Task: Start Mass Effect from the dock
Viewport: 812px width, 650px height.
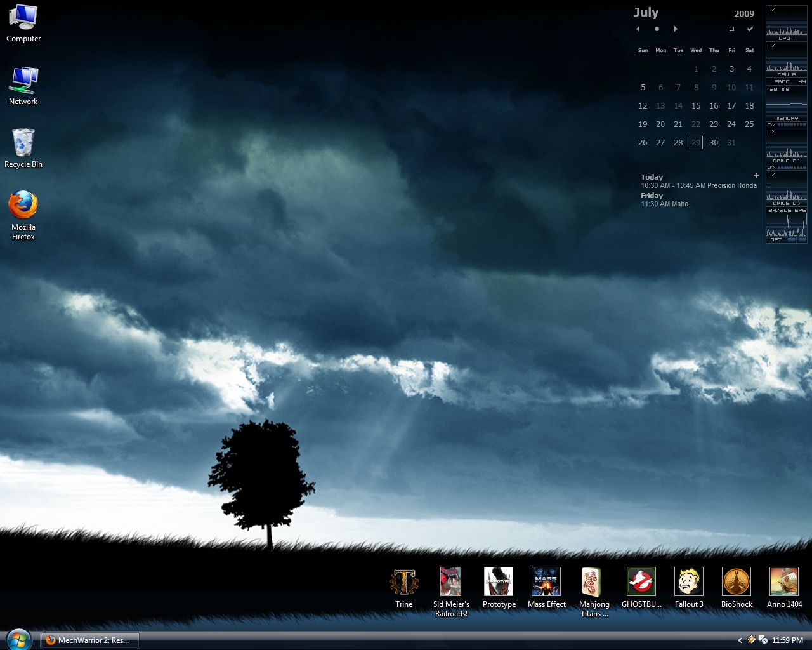Action: [x=546, y=582]
